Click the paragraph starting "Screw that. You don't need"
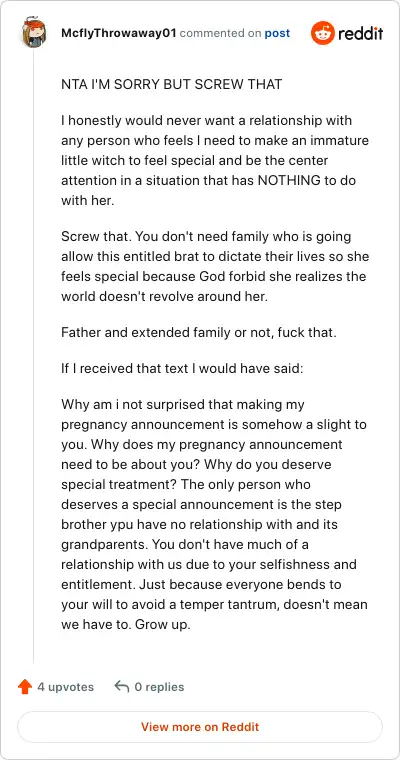This screenshot has width=400, height=760. [x=215, y=267]
